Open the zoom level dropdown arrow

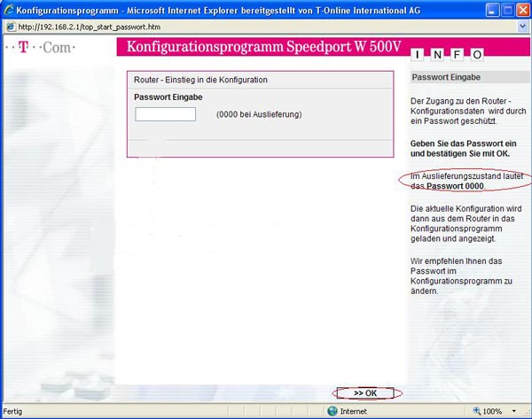514,411
